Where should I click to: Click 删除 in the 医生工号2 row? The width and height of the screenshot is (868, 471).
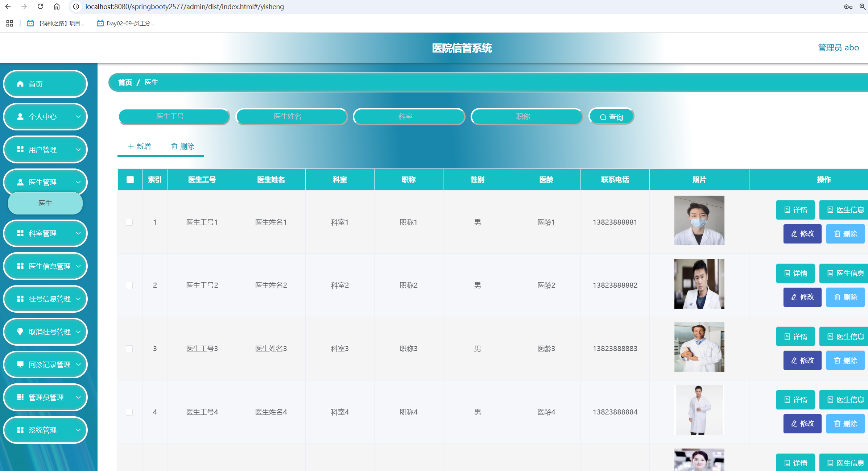click(846, 297)
